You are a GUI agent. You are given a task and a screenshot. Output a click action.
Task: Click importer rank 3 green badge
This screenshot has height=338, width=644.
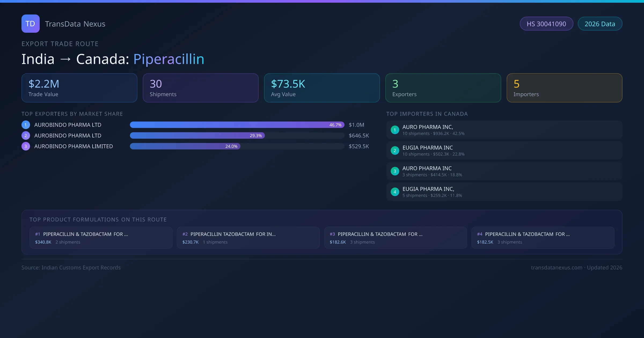tap(395, 171)
